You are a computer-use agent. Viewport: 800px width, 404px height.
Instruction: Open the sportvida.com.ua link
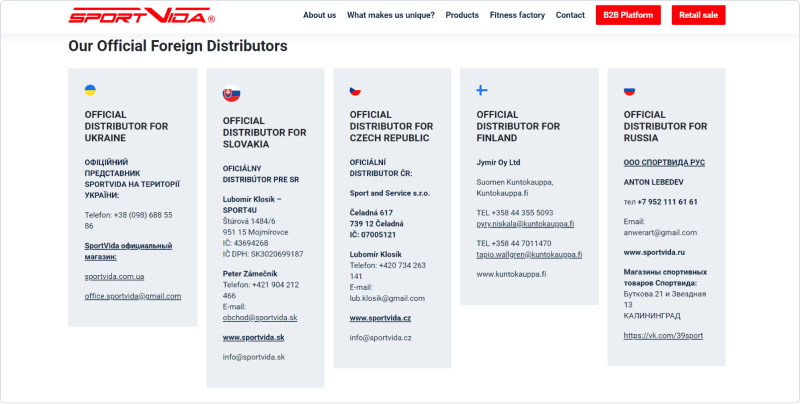coord(114,276)
